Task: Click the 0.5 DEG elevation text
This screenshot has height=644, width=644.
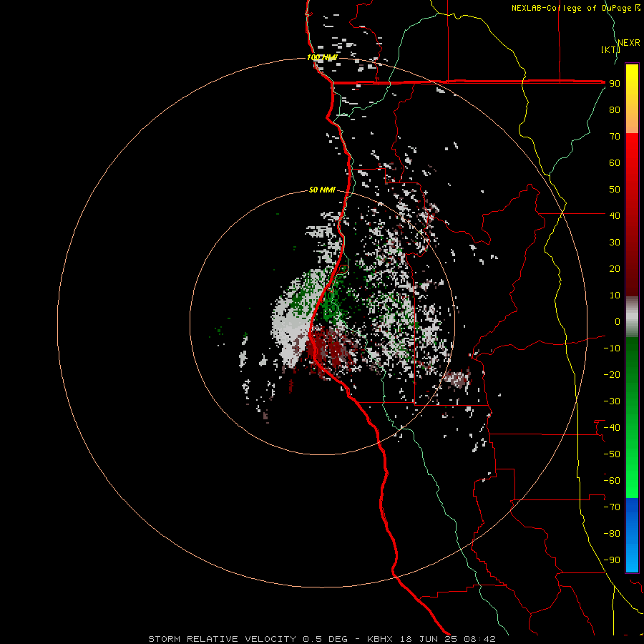Action: (326, 639)
